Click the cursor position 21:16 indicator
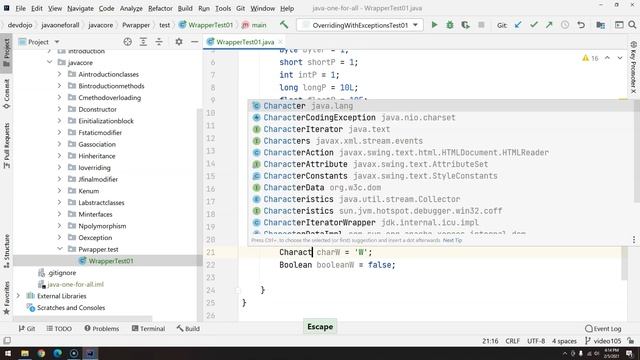 490,341
